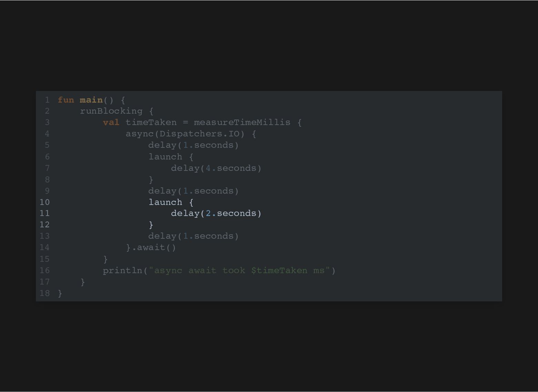
Task: Click 'println' on line 16
Action: click(122, 270)
